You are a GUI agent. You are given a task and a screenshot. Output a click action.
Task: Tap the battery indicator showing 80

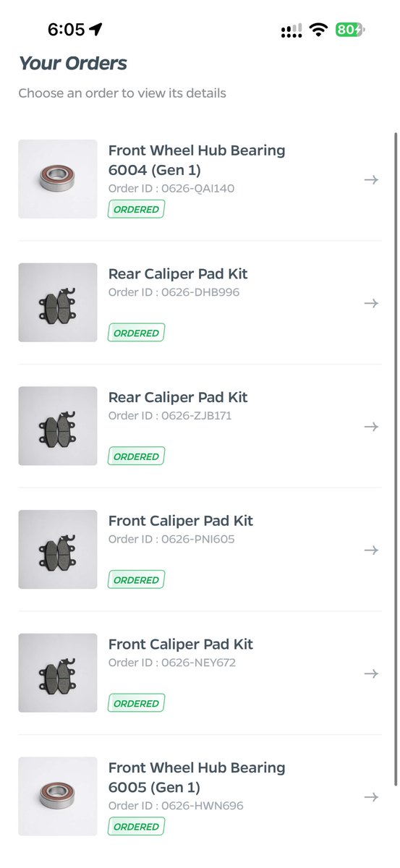[x=350, y=30]
